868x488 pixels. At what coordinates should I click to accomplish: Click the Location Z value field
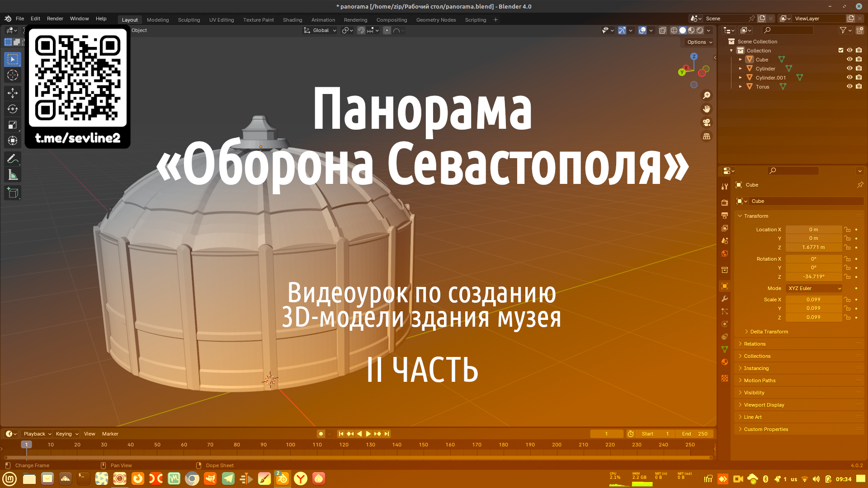[813, 247]
